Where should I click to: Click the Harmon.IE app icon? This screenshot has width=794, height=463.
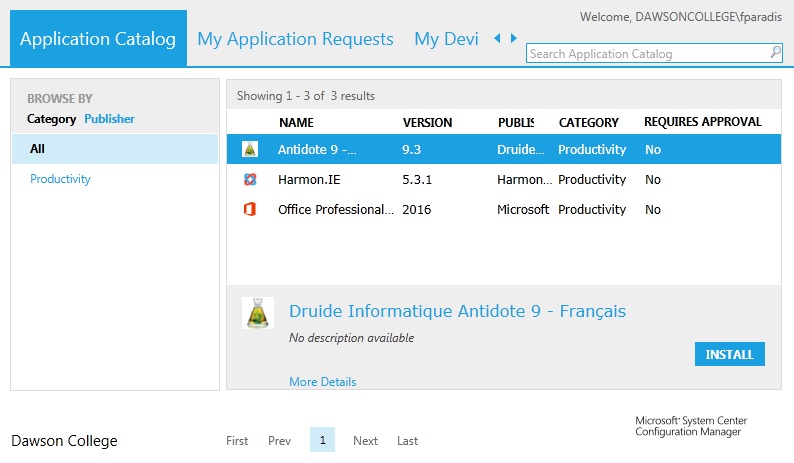click(250, 179)
